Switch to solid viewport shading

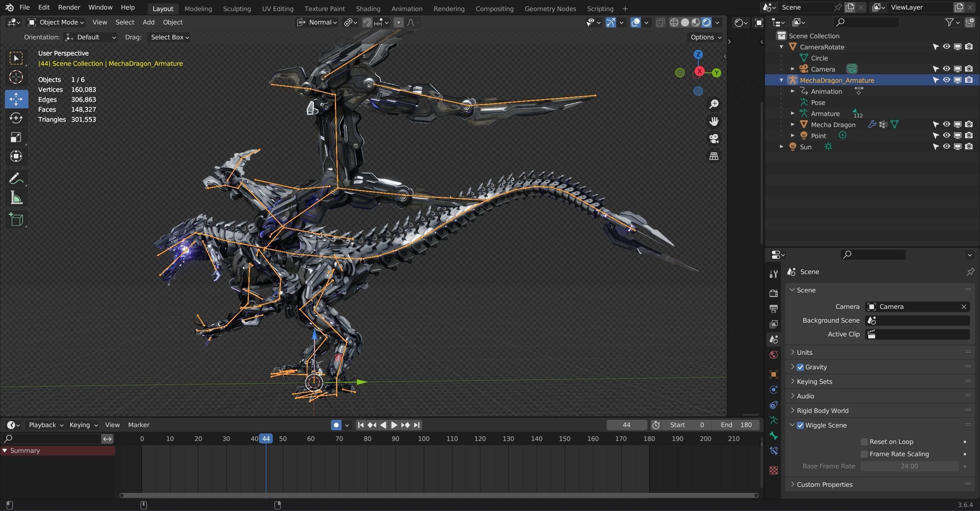[685, 23]
